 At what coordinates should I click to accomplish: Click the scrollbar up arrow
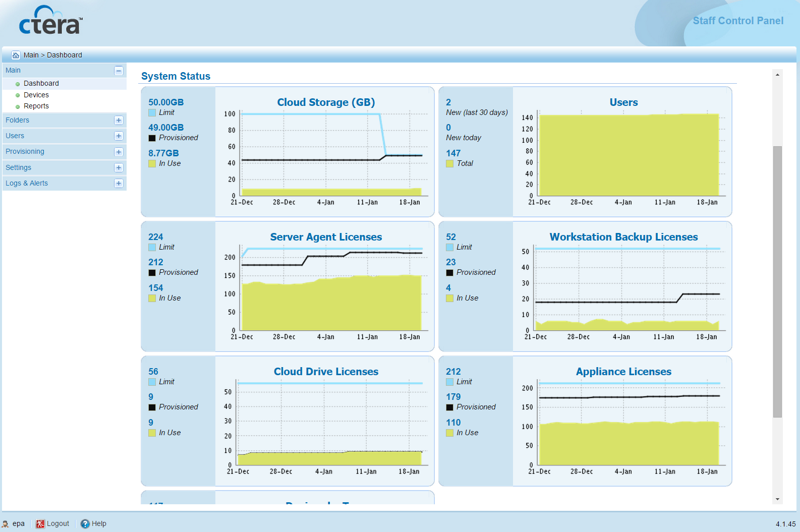[x=777, y=75]
